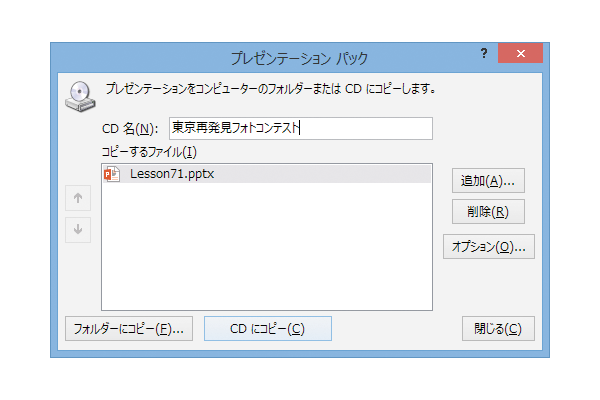The image size is (600, 400).
Task: Click the move up arrow button
Action: [x=78, y=198]
